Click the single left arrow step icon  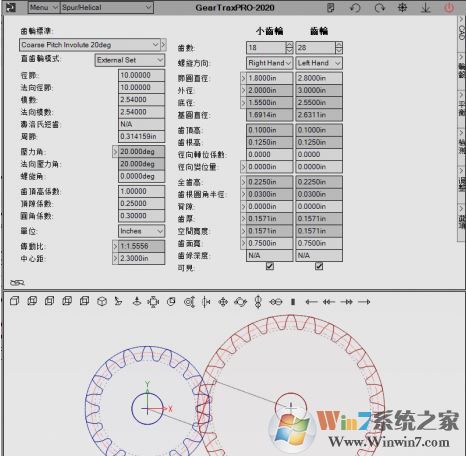click(x=311, y=302)
